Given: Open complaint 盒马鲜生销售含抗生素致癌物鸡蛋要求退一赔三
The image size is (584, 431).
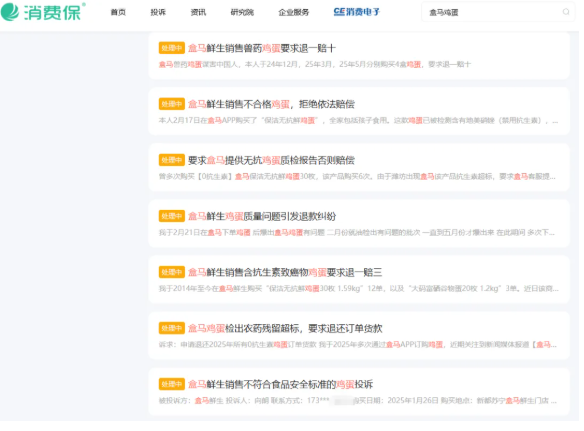Looking at the screenshot, I should coord(285,272).
